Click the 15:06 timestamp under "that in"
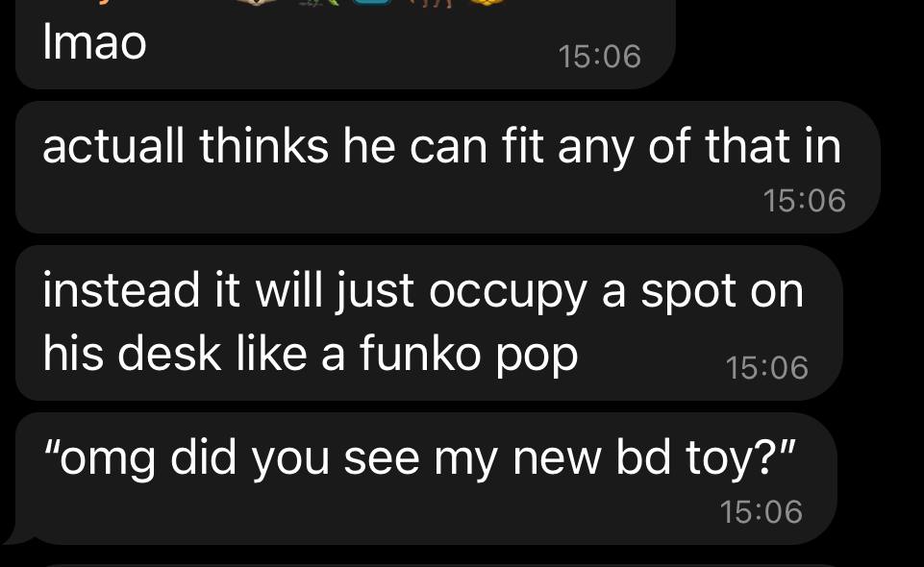Screen dimensions: 924x567 coord(805,200)
